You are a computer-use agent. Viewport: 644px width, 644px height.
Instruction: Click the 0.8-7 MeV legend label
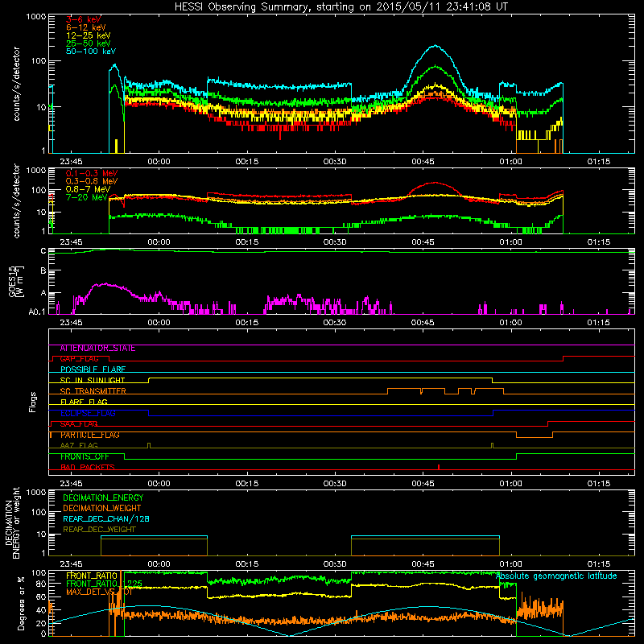(88, 189)
